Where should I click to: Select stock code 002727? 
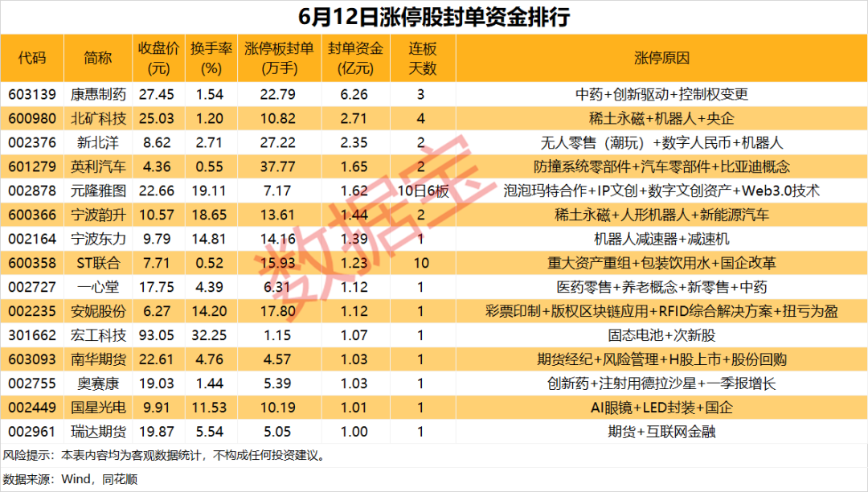point(32,287)
